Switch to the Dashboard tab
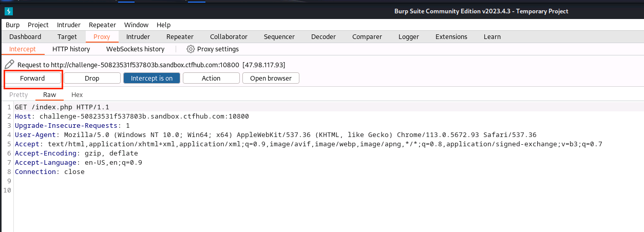 point(25,36)
